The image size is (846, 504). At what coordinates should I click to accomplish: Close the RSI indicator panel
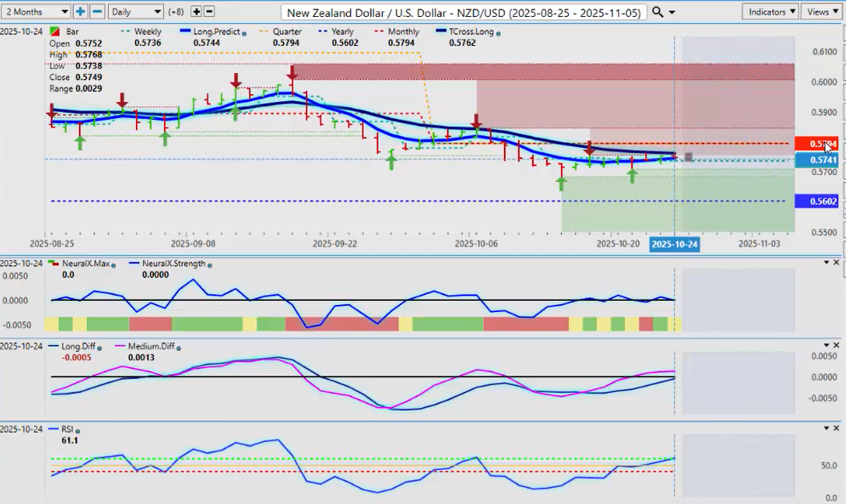837,428
